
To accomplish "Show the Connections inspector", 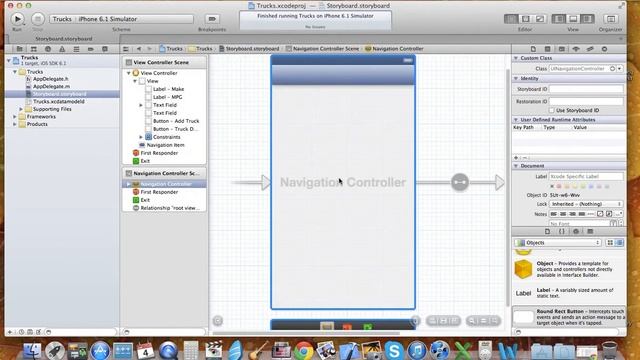I will (604, 49).
